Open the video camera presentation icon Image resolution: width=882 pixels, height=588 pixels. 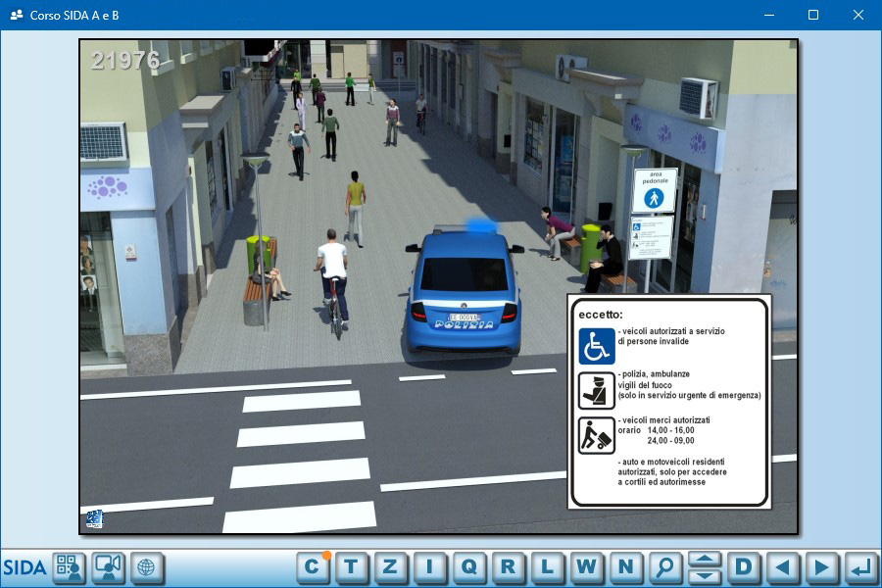108,567
